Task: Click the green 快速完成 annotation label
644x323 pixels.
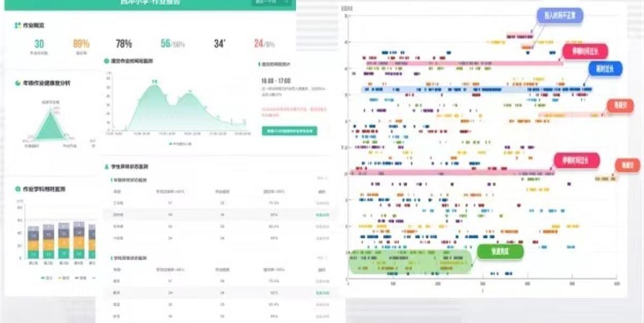Action: pyautogui.click(x=500, y=252)
